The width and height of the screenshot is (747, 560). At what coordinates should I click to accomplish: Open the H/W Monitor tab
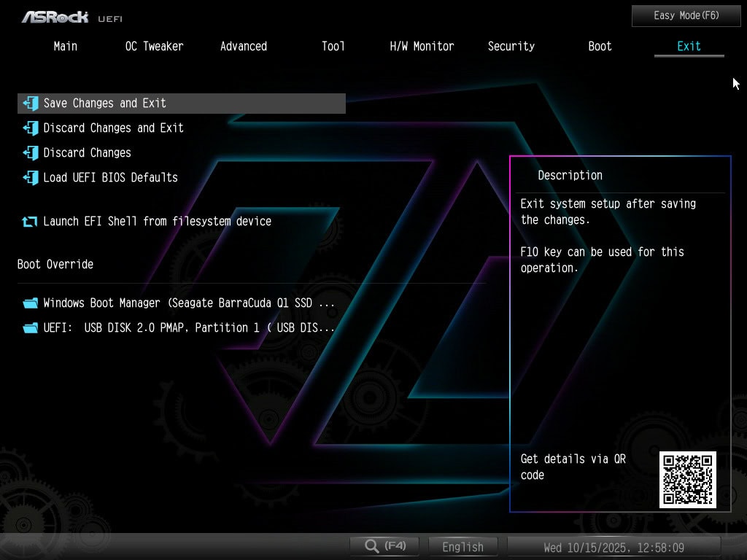point(422,46)
